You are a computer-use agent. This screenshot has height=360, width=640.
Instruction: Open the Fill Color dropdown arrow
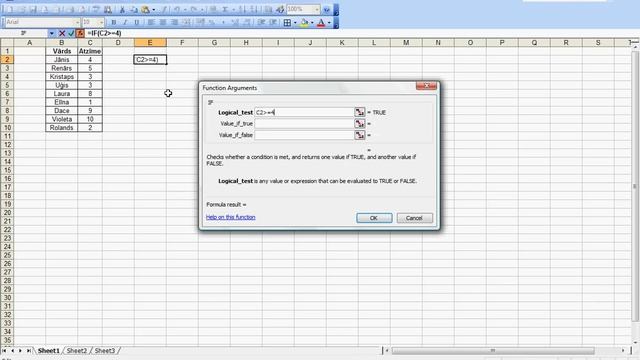coord(312,23)
